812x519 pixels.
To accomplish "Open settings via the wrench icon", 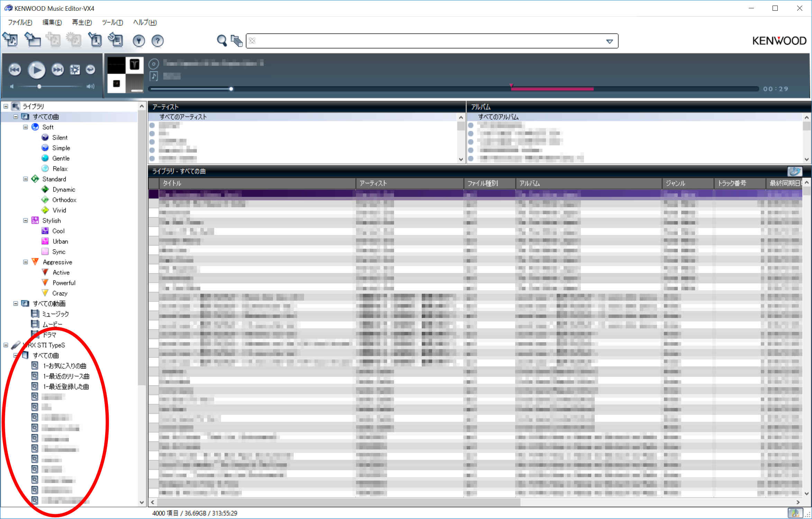I will pos(139,41).
